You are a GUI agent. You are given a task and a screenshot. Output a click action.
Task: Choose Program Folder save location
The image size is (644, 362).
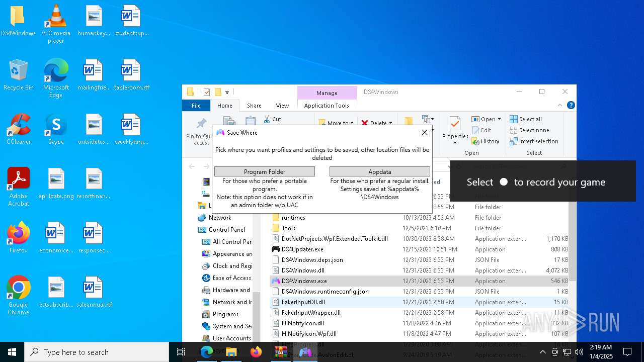coord(265,171)
